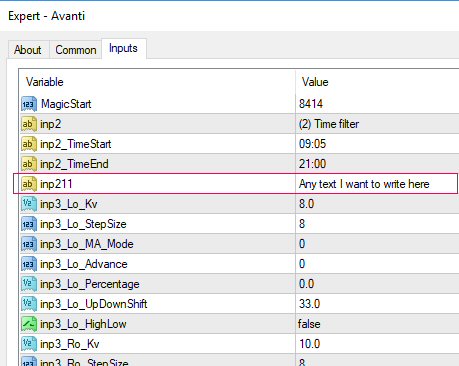459x366 pixels.
Task: Select the Value column header
Action: pyautogui.click(x=315, y=82)
